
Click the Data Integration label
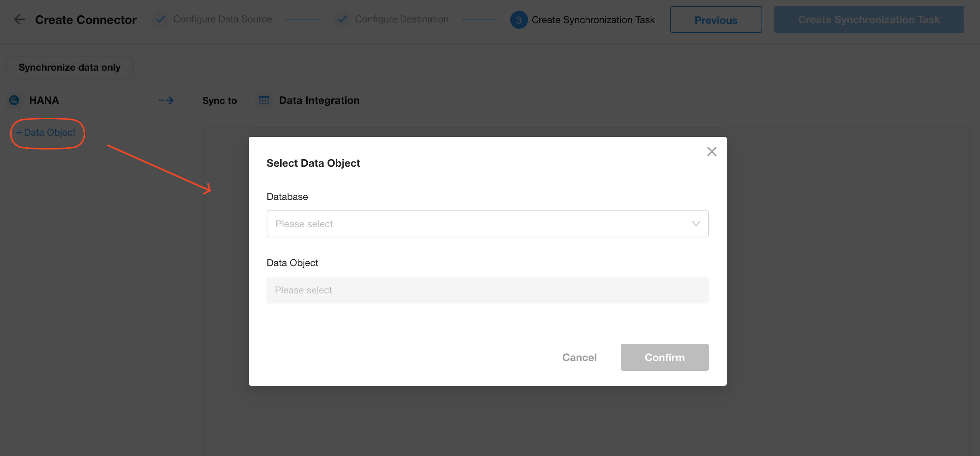click(319, 100)
